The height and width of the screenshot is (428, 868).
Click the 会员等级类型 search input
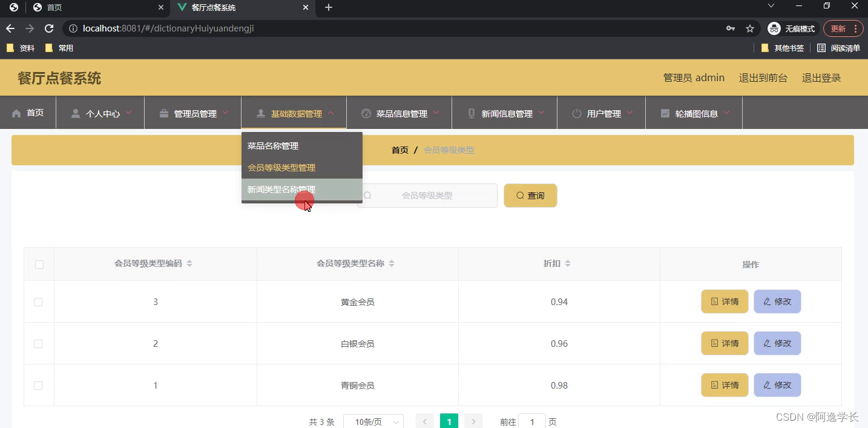click(427, 196)
